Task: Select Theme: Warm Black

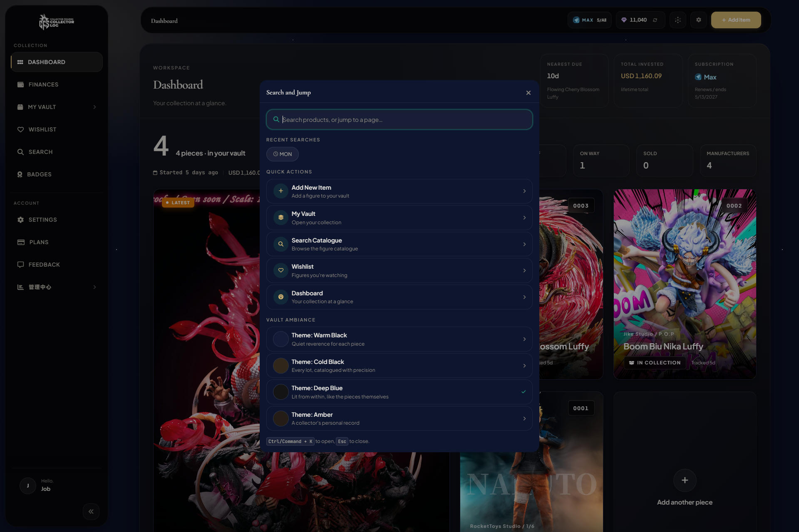Action: 399,339
